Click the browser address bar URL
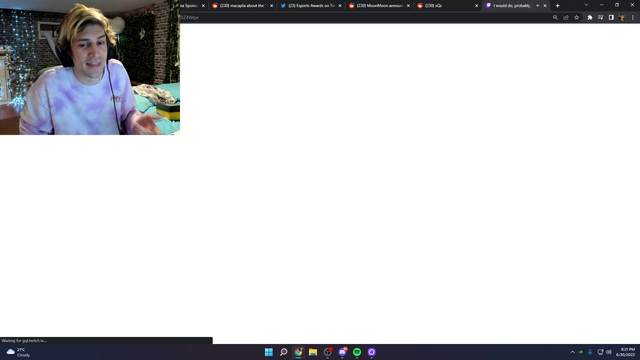This screenshot has height=360, width=640. [x=189, y=18]
